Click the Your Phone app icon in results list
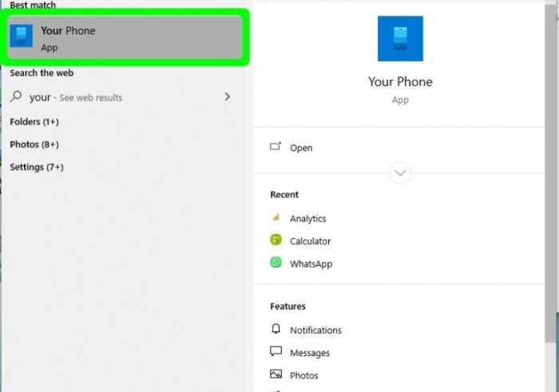The width and height of the screenshot is (559, 392). point(21,36)
